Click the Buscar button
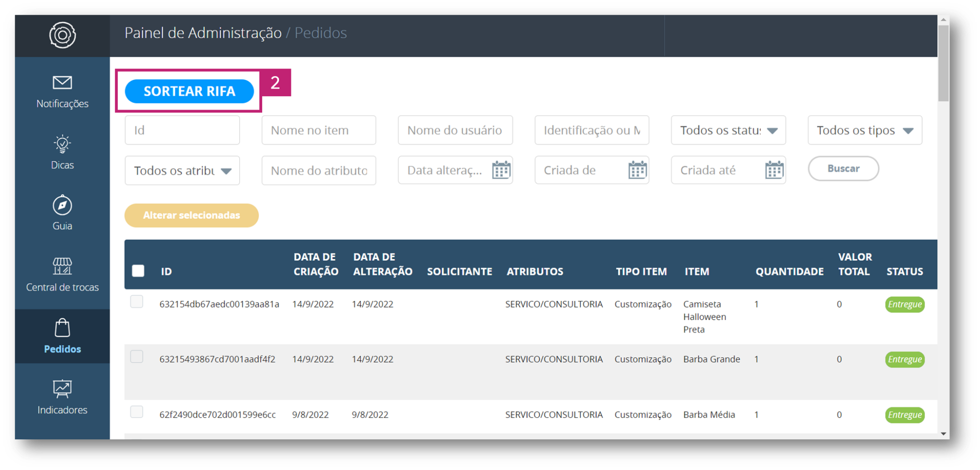Image resolution: width=980 pixels, height=470 pixels. (843, 168)
